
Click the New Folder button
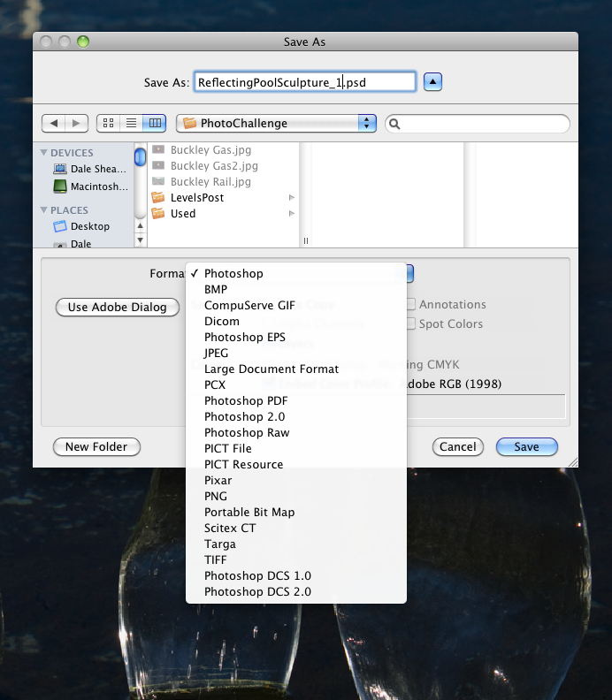[96, 447]
